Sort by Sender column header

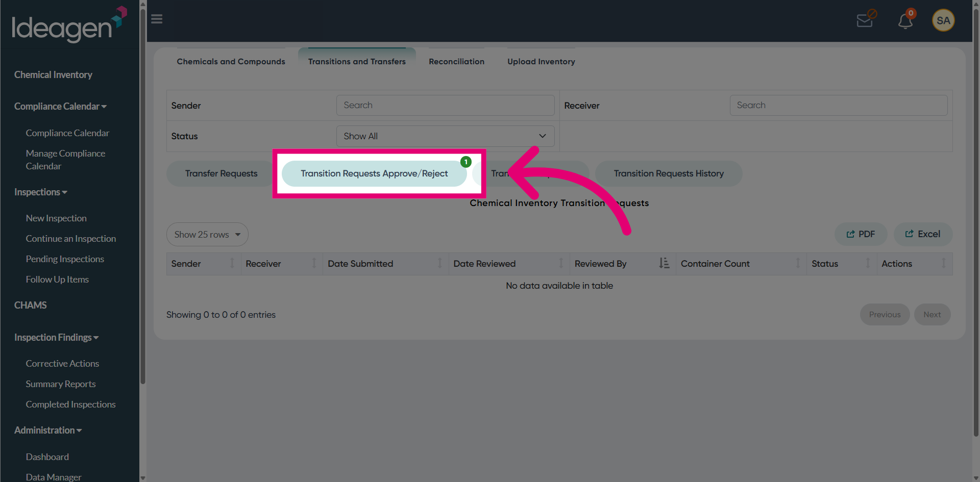(204, 264)
